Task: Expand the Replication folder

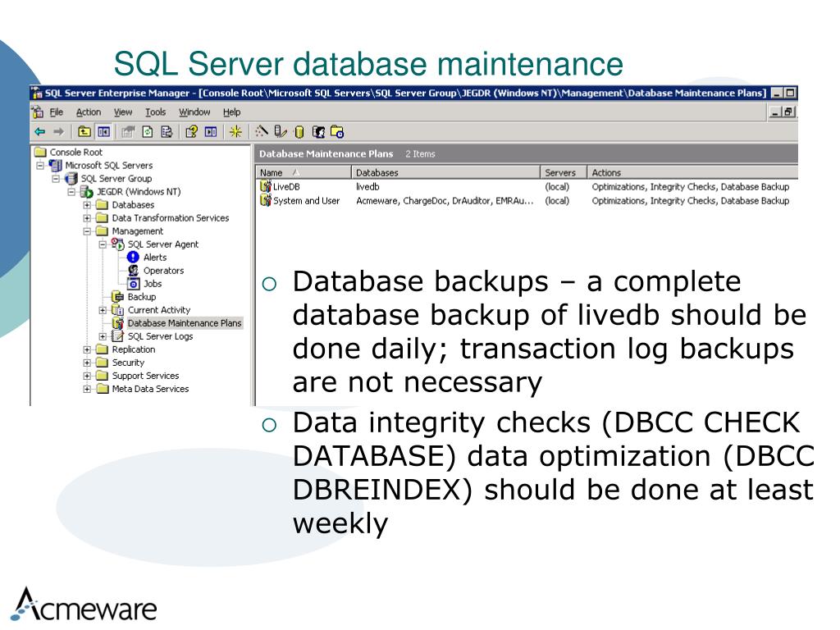Action: 87,349
